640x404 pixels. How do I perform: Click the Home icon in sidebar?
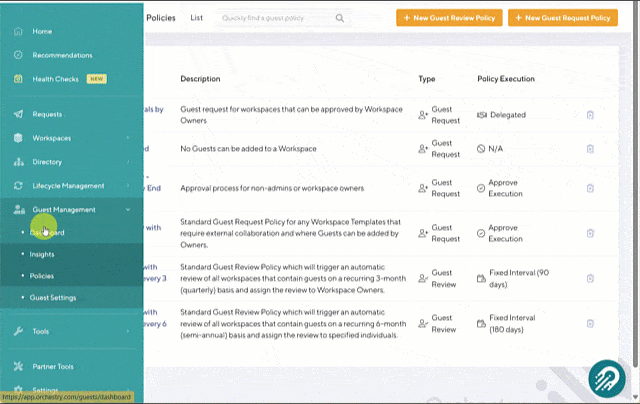(x=18, y=31)
